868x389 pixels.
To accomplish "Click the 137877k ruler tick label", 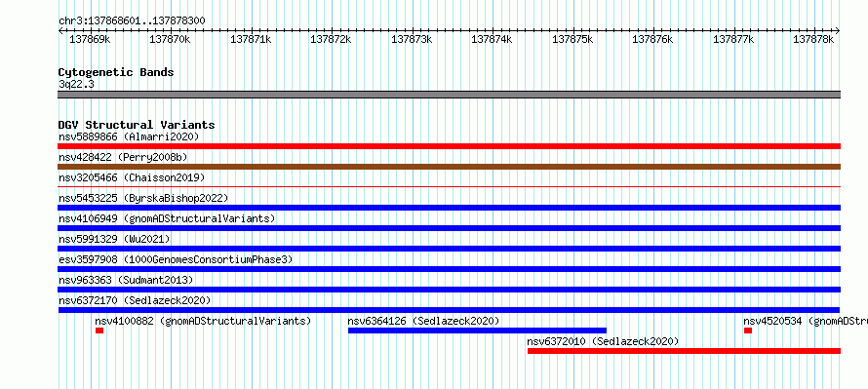I will point(733,39).
